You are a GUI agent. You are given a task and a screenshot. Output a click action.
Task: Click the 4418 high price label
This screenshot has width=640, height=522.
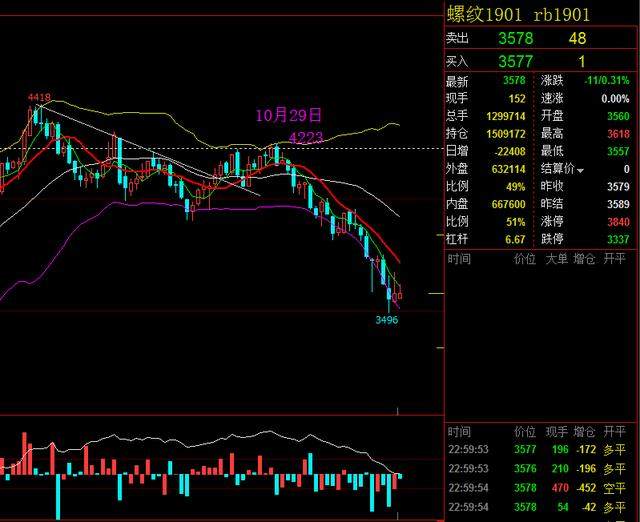(40, 97)
